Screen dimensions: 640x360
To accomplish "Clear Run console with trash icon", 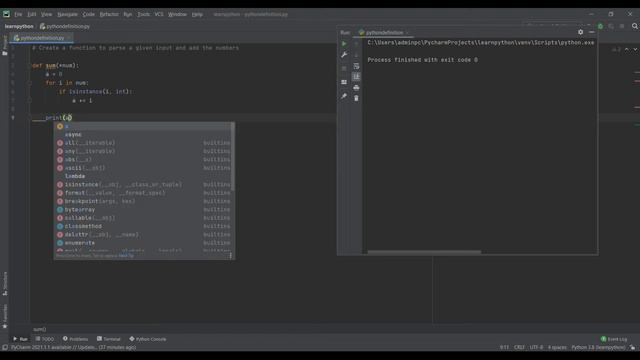I will click(x=356, y=98).
